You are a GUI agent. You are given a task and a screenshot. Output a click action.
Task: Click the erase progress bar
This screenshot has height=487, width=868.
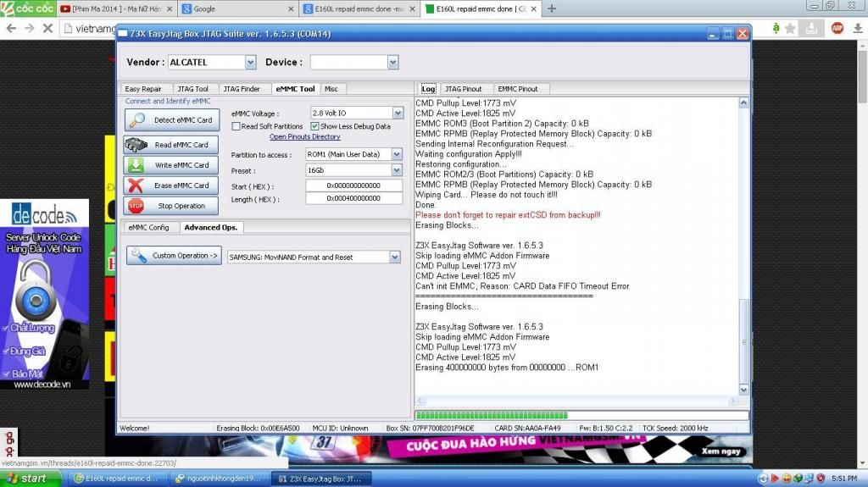[581, 415]
